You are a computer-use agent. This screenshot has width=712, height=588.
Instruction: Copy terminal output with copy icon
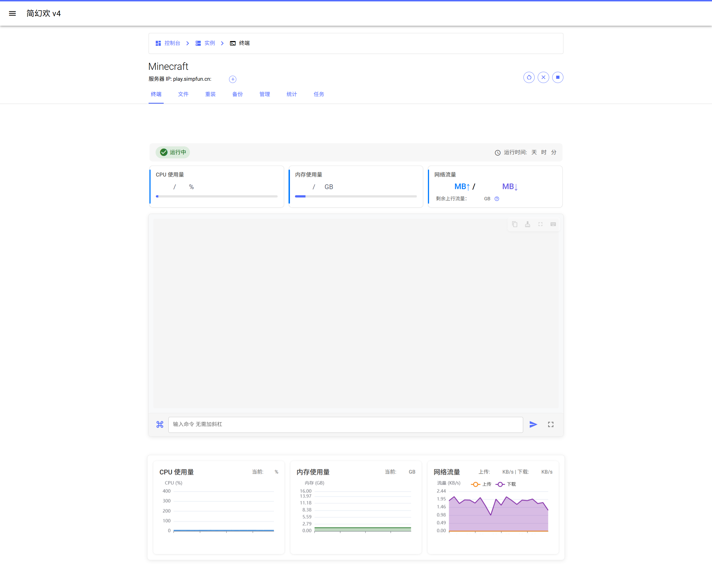pos(515,224)
